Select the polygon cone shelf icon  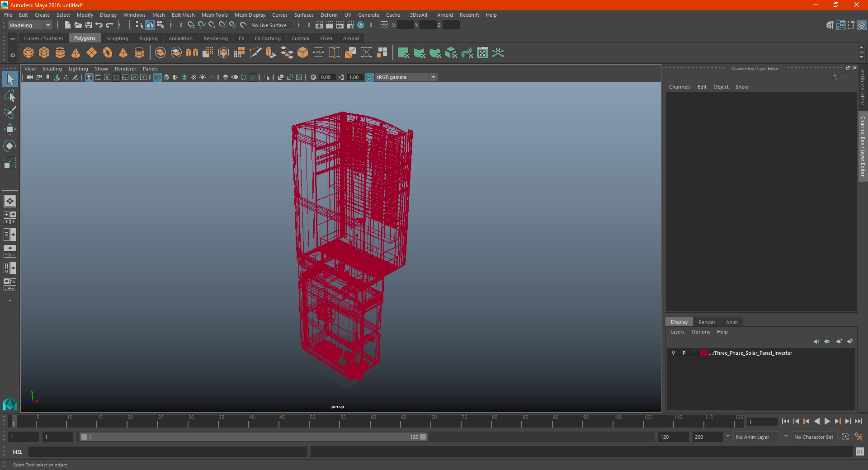(x=76, y=53)
